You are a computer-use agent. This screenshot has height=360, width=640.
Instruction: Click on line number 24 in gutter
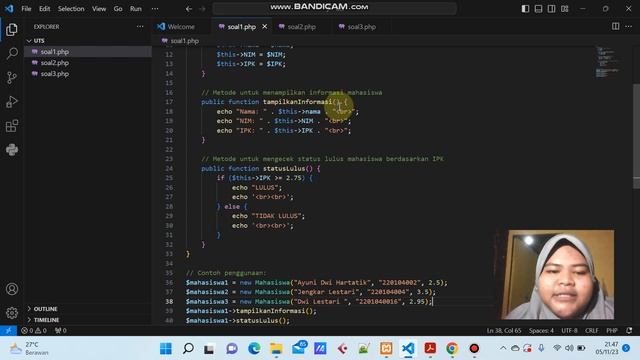(169, 169)
